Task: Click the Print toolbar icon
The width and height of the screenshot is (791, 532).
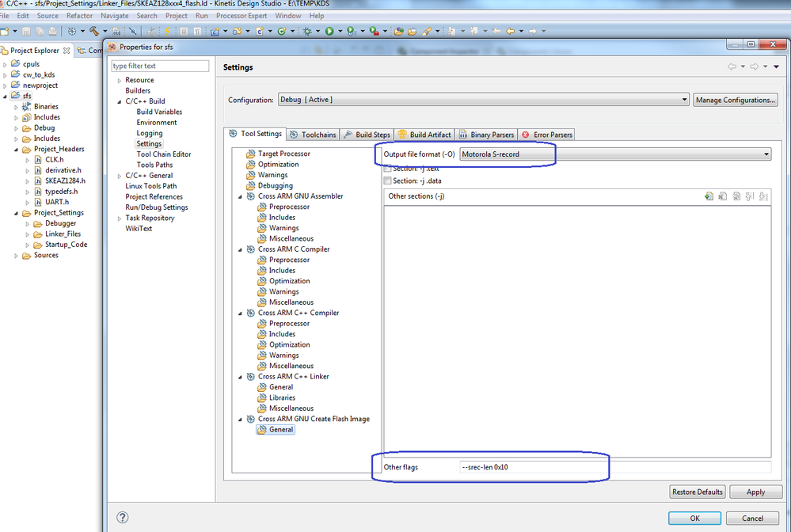Action: tap(52, 31)
